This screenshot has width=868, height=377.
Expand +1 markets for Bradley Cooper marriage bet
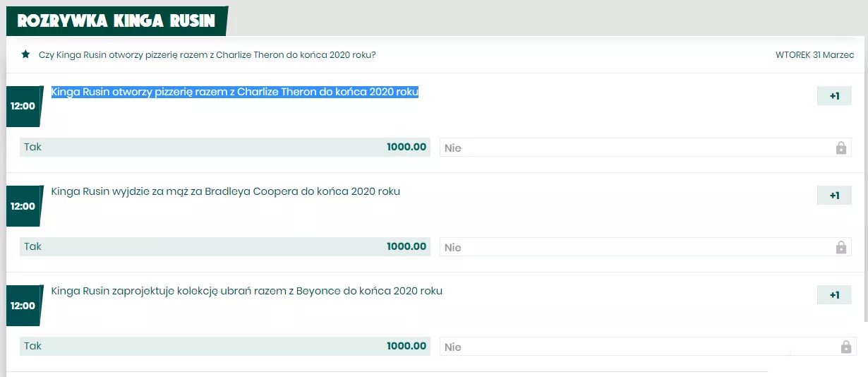834,196
